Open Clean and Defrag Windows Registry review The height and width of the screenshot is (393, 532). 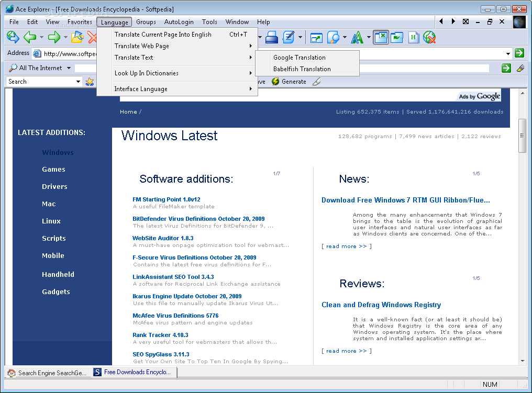pos(381,305)
